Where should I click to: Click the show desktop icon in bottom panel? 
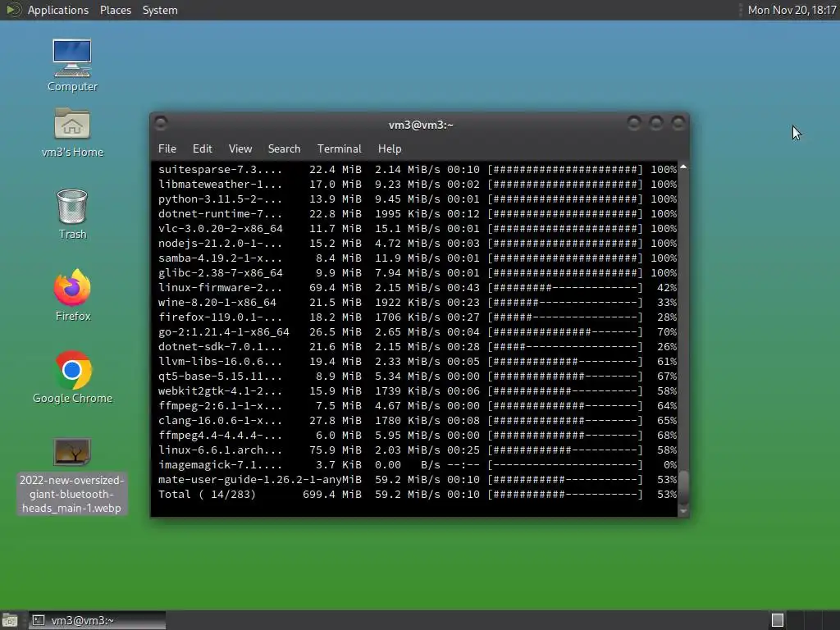pyautogui.click(x=10, y=620)
